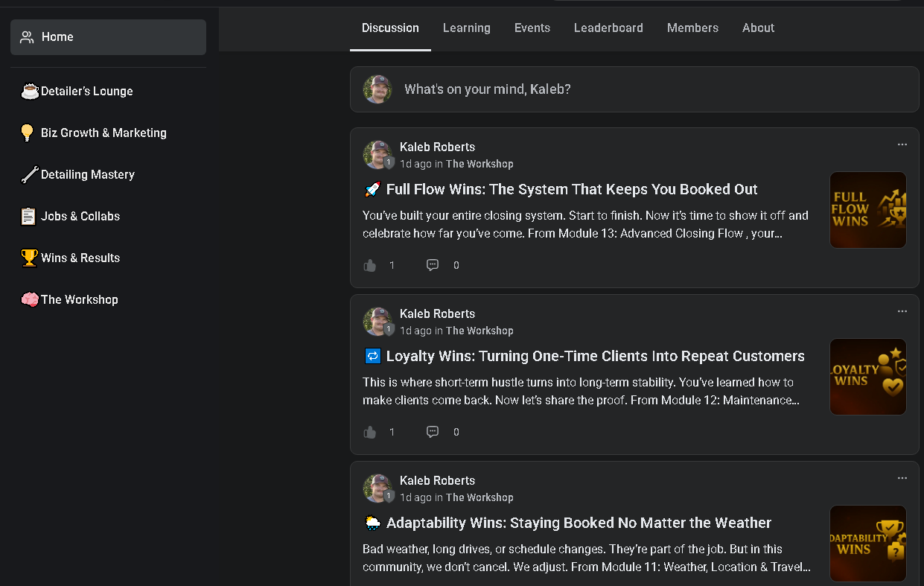This screenshot has height=586, width=924.
Task: Open the comment icon on Loyalty Wins post
Action: tap(433, 432)
